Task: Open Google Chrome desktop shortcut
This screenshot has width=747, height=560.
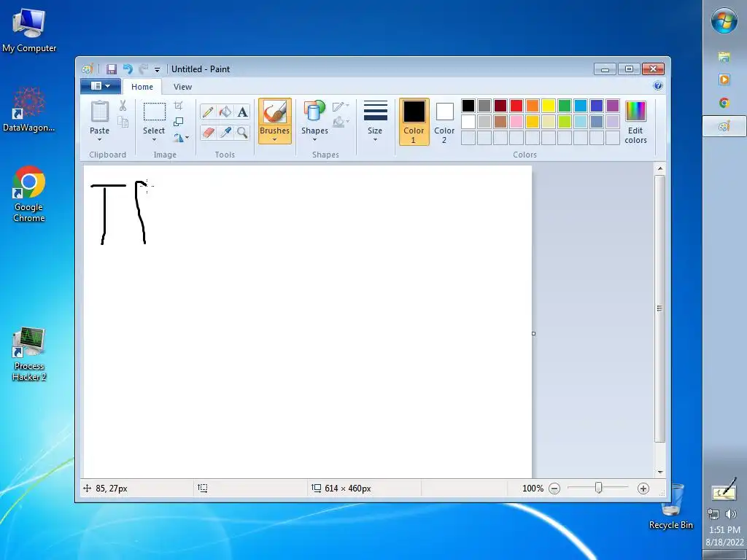Action: pyautogui.click(x=29, y=194)
